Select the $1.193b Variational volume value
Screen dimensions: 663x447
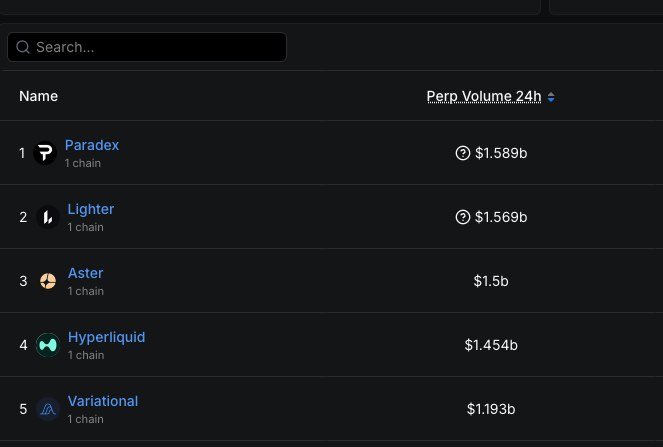click(x=491, y=409)
